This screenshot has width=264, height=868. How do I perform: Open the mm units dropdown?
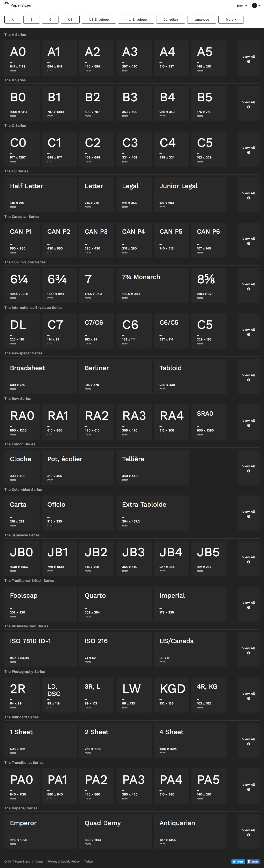coord(242,6)
